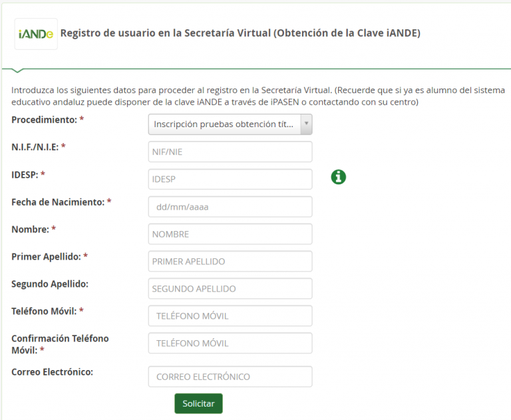Click the "N.I.F./N.I.E:" label text
Screen dimensions: 511x420
click(35, 147)
